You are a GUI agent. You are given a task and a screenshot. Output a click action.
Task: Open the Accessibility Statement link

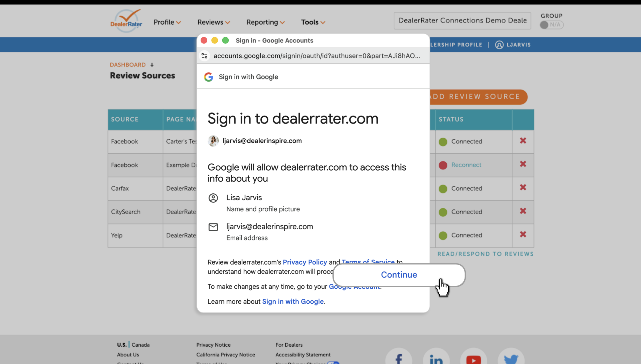coord(303,354)
